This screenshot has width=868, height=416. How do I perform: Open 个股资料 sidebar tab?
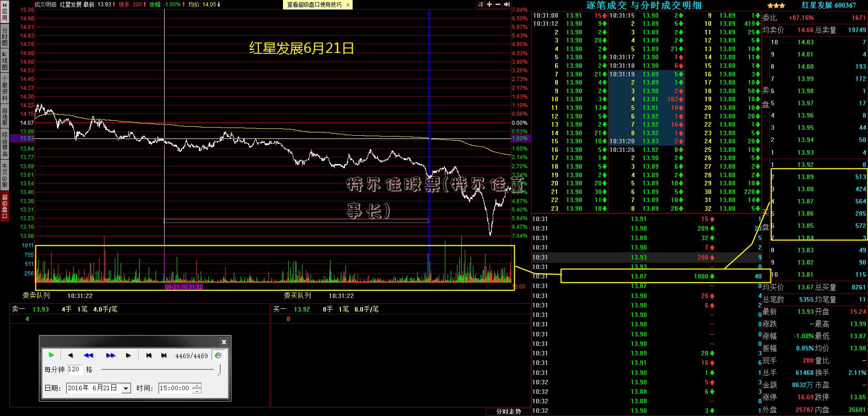(5, 89)
